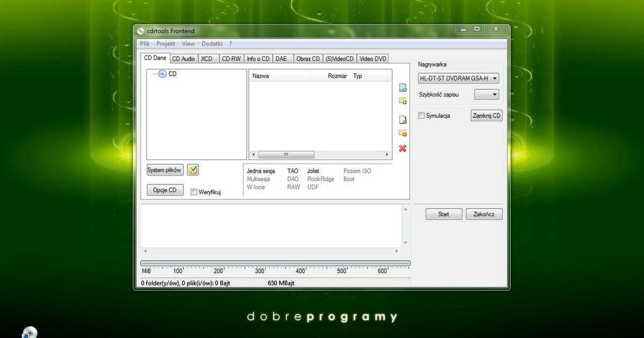Check the Weryfikuj option
The height and width of the screenshot is (338, 644).
(194, 192)
